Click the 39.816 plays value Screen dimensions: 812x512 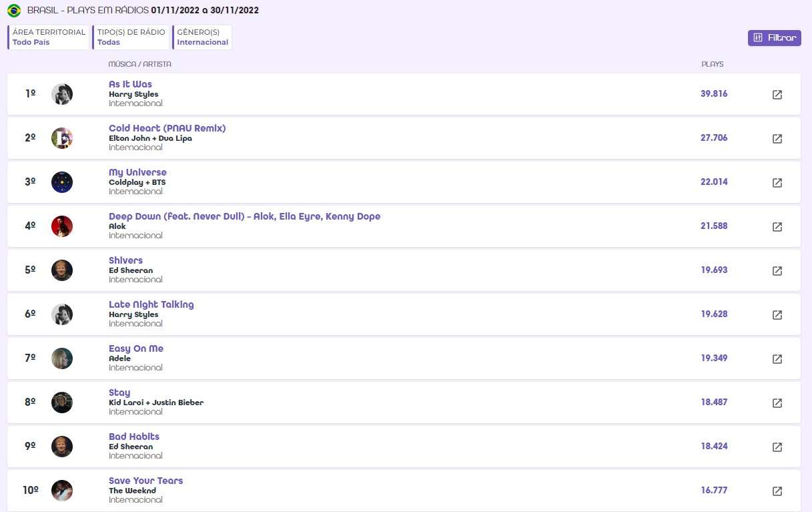pos(714,94)
